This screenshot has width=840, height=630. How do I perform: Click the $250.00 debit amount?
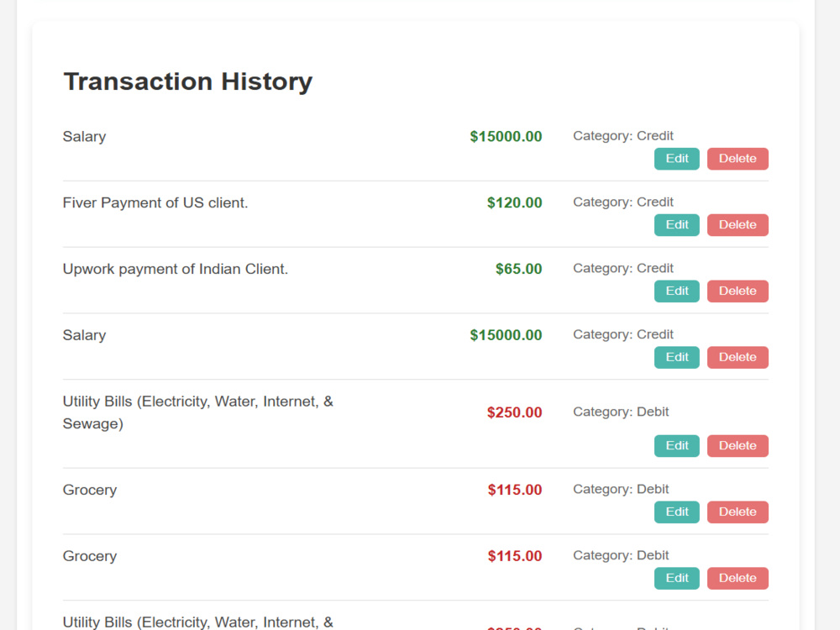[514, 412]
